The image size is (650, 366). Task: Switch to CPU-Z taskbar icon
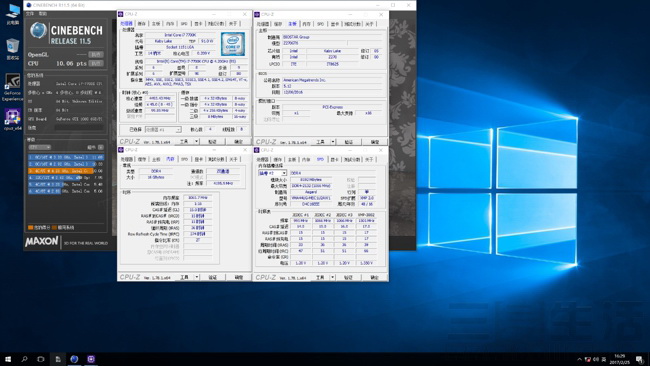pyautogui.click(x=91, y=359)
